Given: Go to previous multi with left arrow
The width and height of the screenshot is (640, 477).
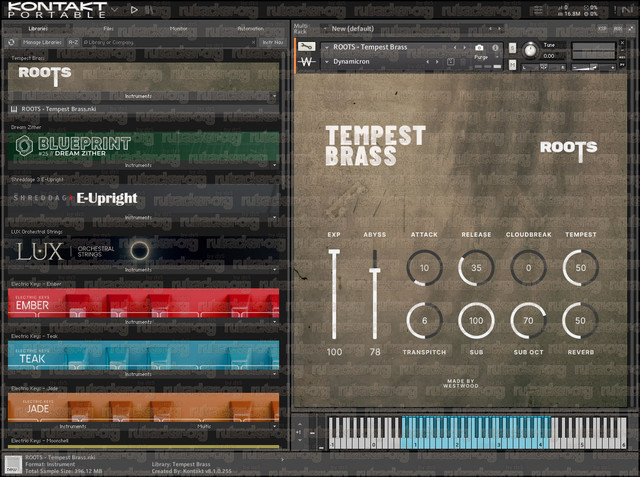Looking at the screenshot, I should [x=490, y=29].
